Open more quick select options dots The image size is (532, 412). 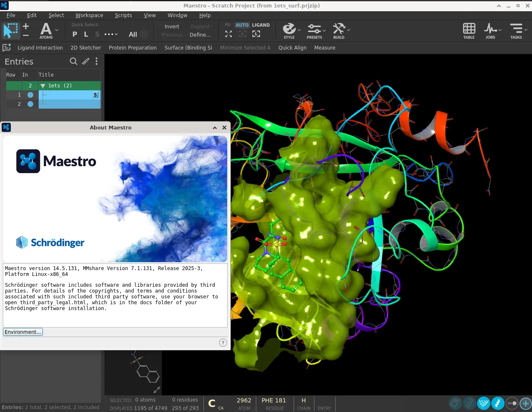pyautogui.click(x=111, y=35)
